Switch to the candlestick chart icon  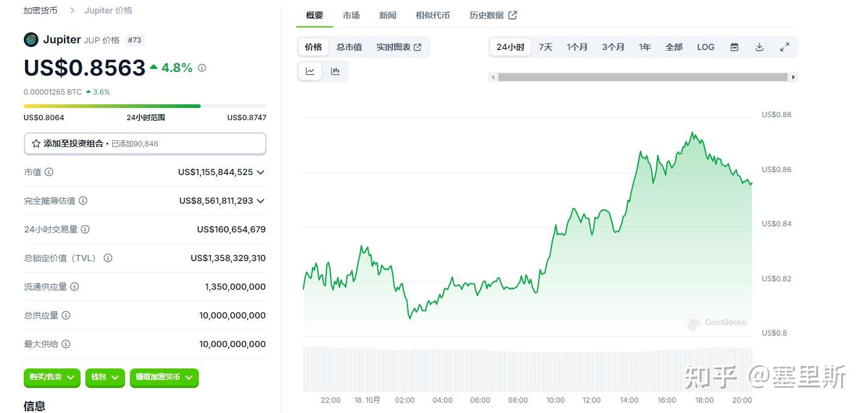click(x=335, y=70)
